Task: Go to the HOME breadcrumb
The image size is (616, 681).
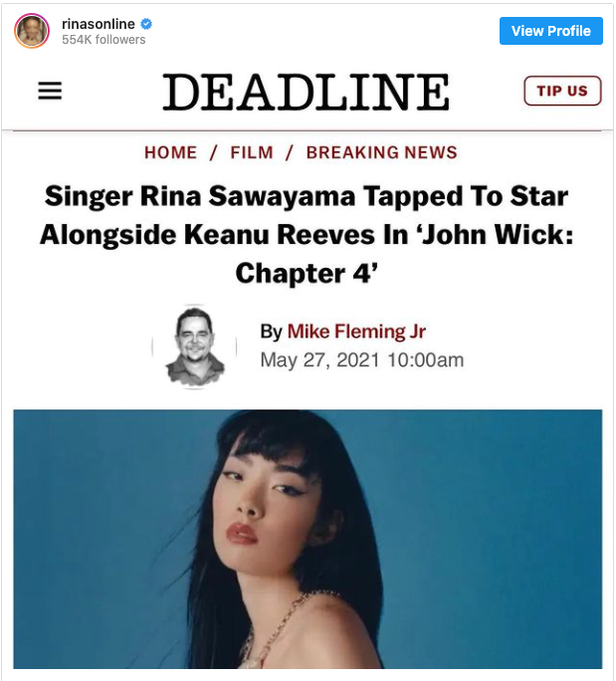Action: [x=170, y=152]
